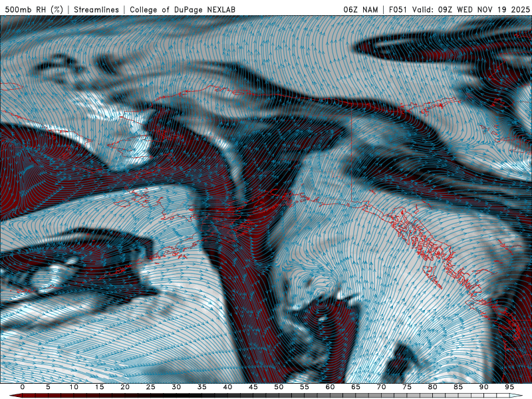
Task: Click the "Streamlines" label in the header
Action: [x=96, y=9]
